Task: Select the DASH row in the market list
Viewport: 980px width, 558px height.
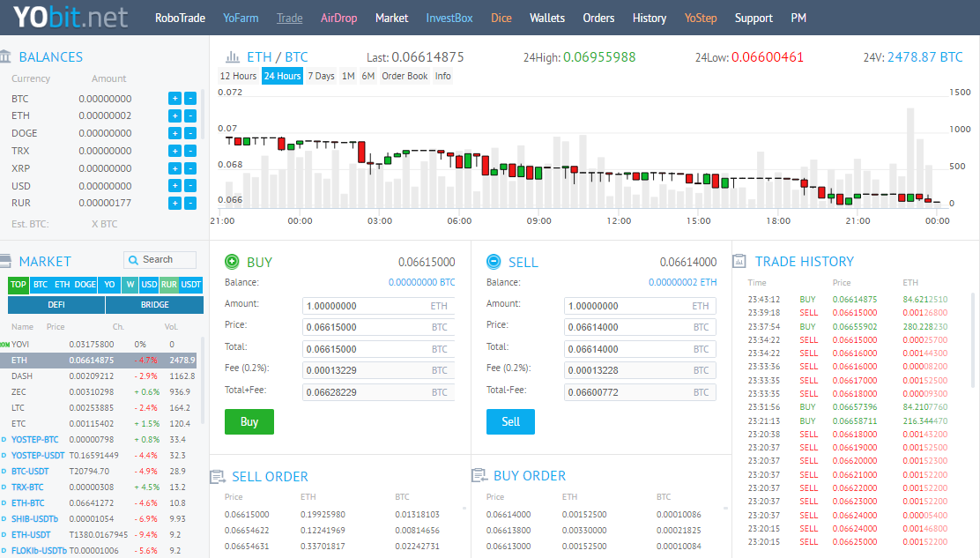Action: (x=100, y=376)
